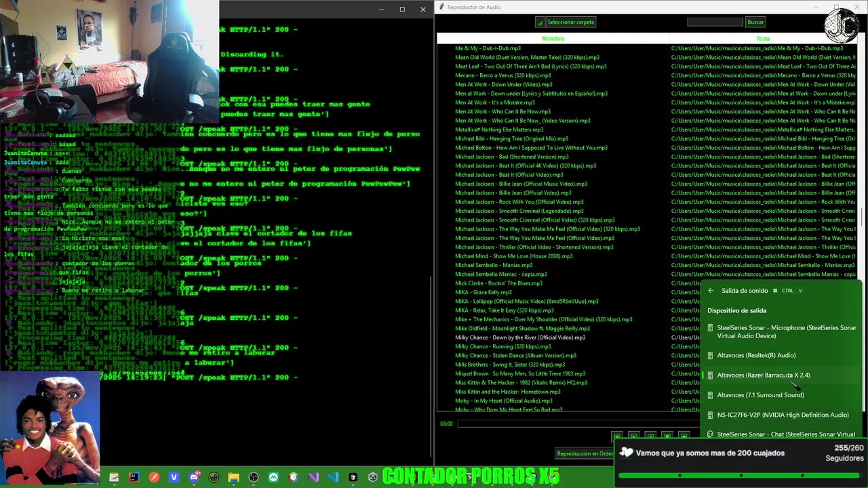The width and height of the screenshot is (868, 488).
Task: Select NS-IC27F6-V2P NVIDIA High Definition Audio output
Action: tap(781, 415)
